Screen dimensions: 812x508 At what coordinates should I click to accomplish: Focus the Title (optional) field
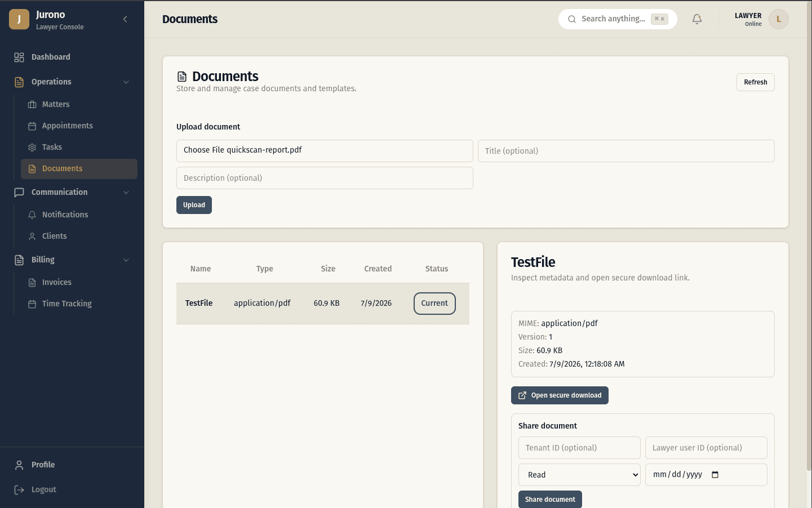(626, 151)
